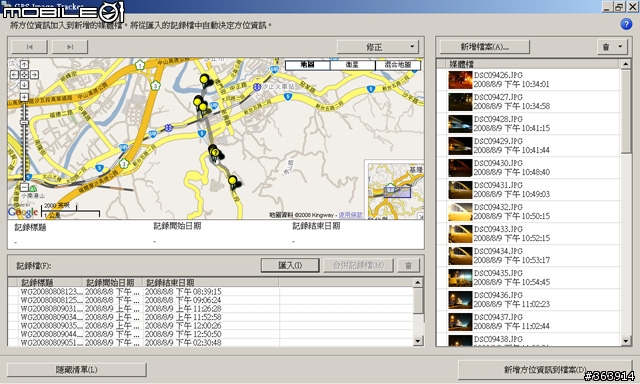Viewport: 640px width, 384px height.
Task: Switch map to 衛星 view
Action: (352, 65)
